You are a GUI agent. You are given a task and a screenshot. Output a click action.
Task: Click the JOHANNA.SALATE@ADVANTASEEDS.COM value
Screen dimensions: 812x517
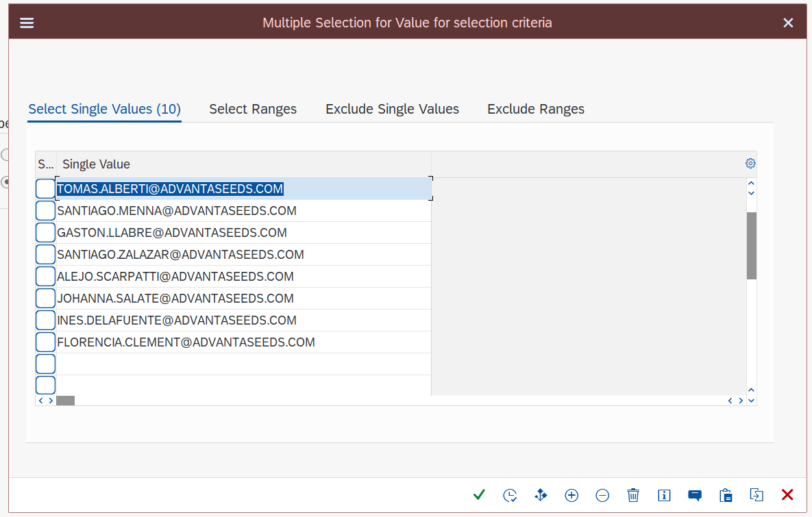tap(243, 298)
